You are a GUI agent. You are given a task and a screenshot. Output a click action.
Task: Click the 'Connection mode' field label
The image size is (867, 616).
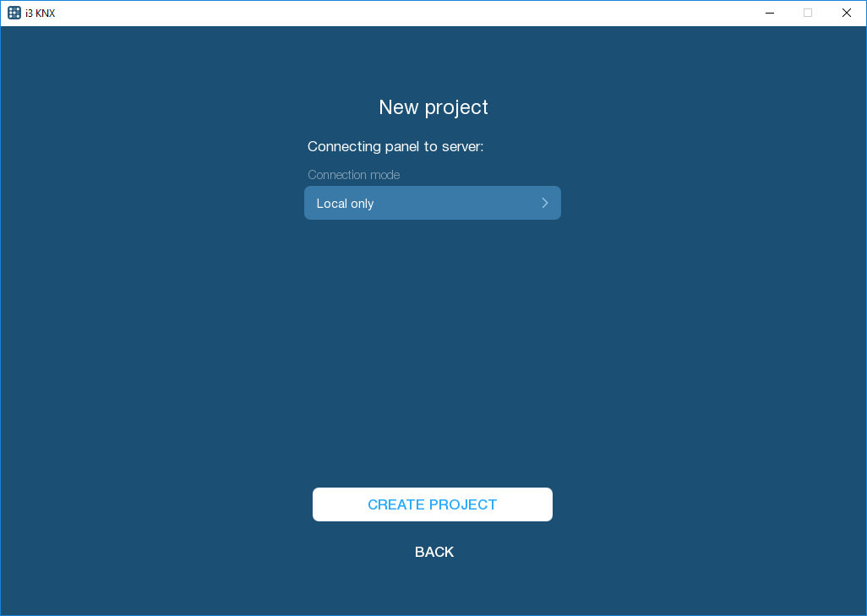click(x=353, y=175)
